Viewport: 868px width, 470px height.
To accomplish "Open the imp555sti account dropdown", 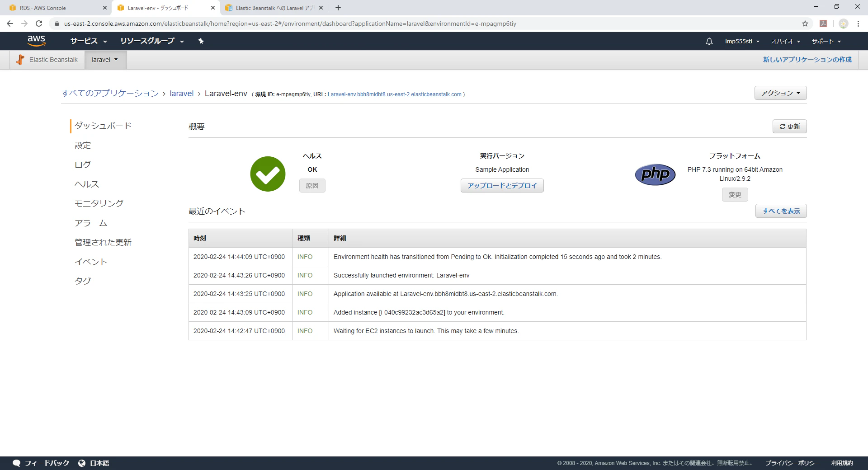I will (x=742, y=41).
